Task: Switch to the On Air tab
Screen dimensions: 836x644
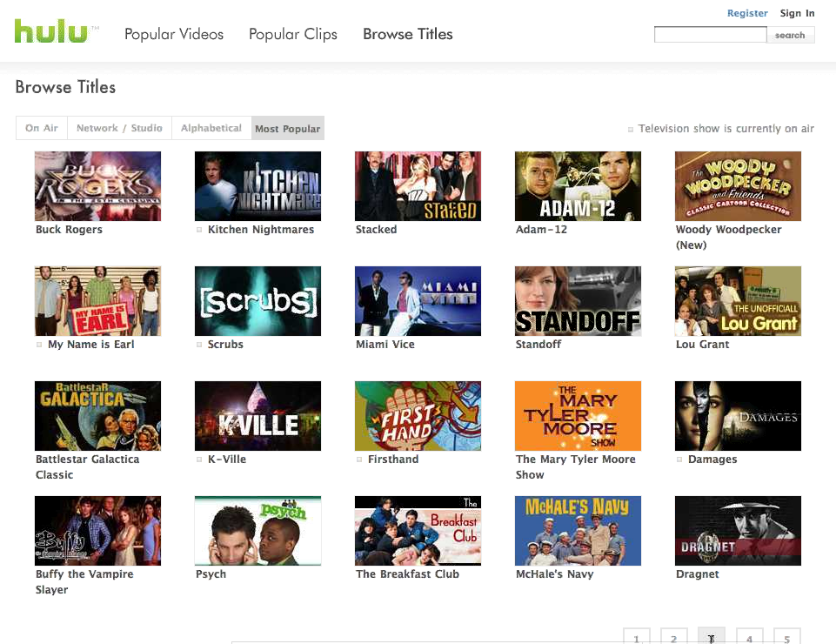Action: click(42, 128)
